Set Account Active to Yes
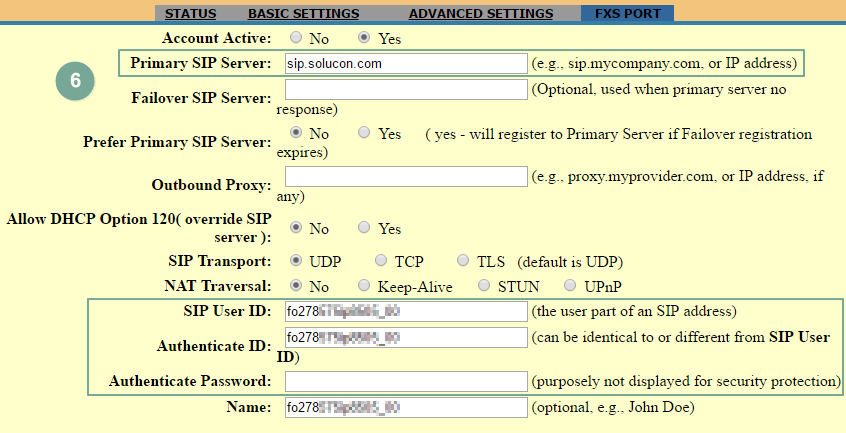 click(x=364, y=38)
